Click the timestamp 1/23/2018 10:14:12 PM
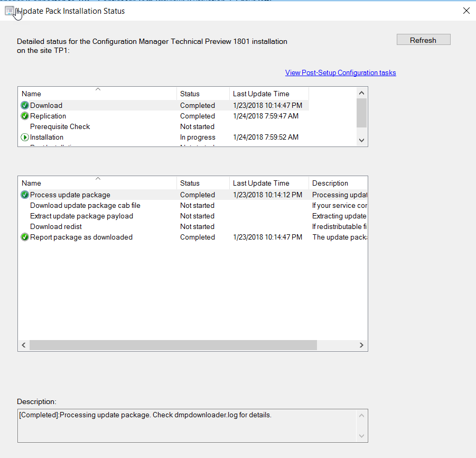Viewport: 476px width, 458px height. click(267, 195)
